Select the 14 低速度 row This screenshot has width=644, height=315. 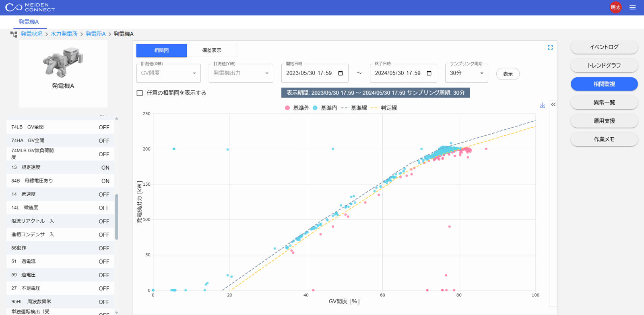pyautogui.click(x=60, y=194)
